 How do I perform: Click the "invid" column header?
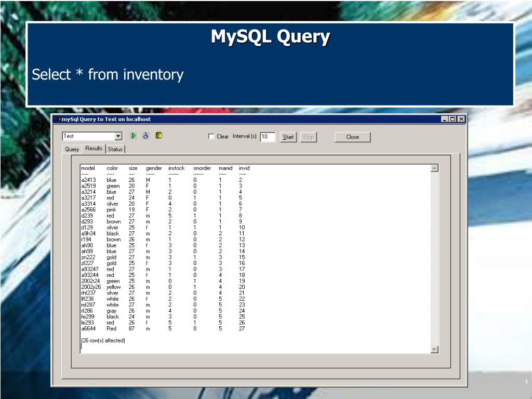[x=244, y=168]
